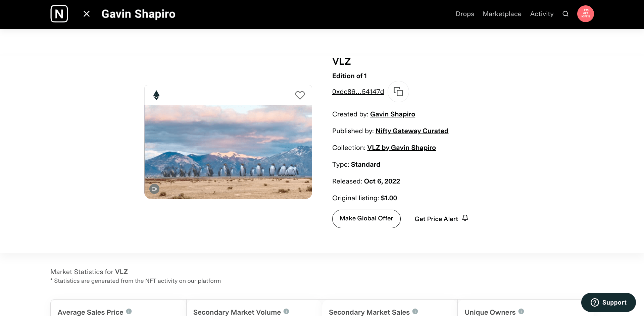Open the Activity menu item
This screenshot has width=644, height=316.
pos(542,14)
